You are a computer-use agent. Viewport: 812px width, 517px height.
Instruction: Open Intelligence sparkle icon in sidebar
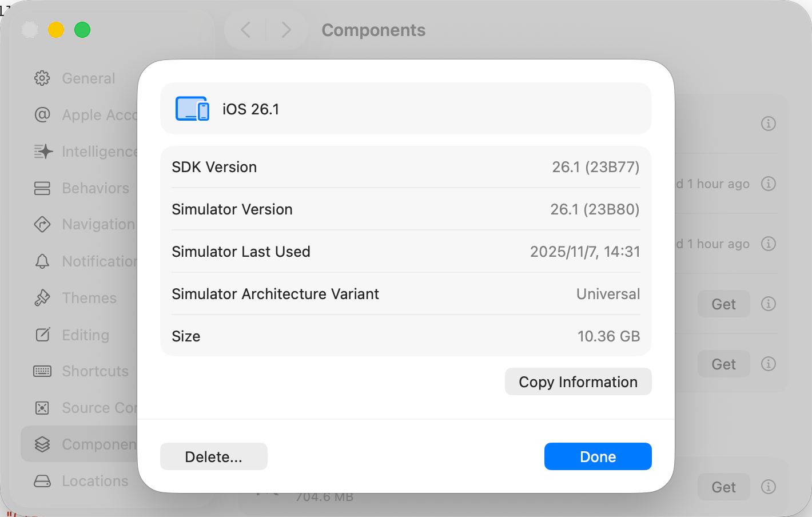pyautogui.click(x=43, y=152)
